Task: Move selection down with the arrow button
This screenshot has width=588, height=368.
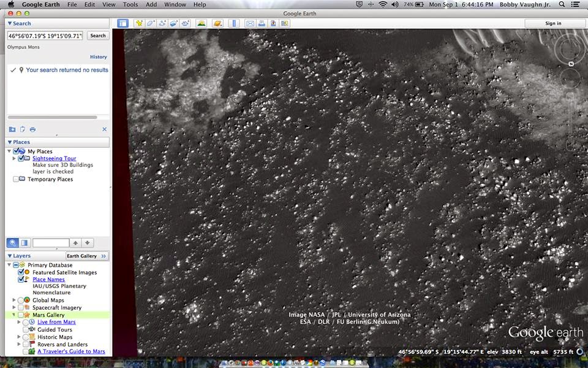Action: click(x=88, y=243)
